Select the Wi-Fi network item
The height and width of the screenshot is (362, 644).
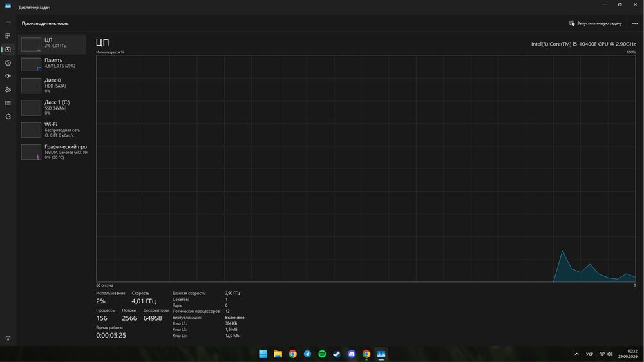point(52,129)
